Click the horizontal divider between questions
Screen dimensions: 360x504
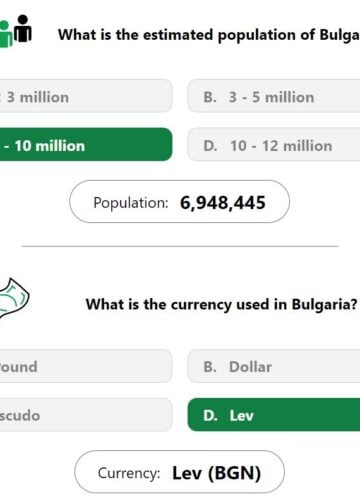180,246
